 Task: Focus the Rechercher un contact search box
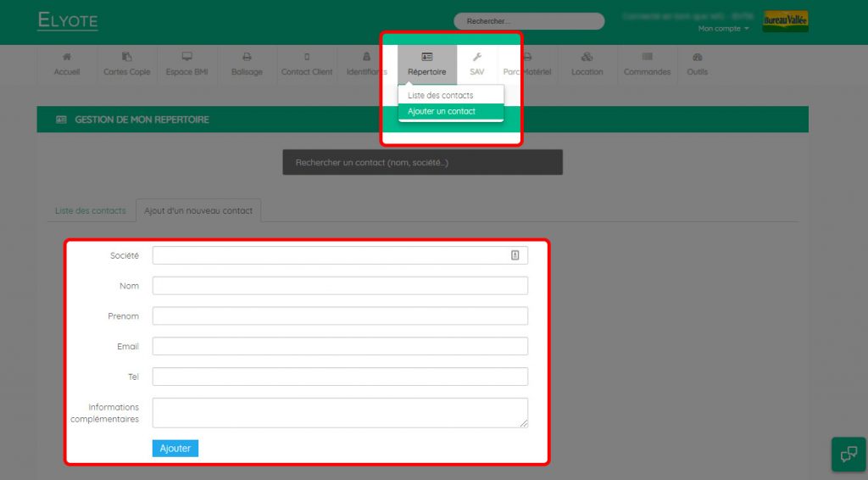[x=422, y=162]
